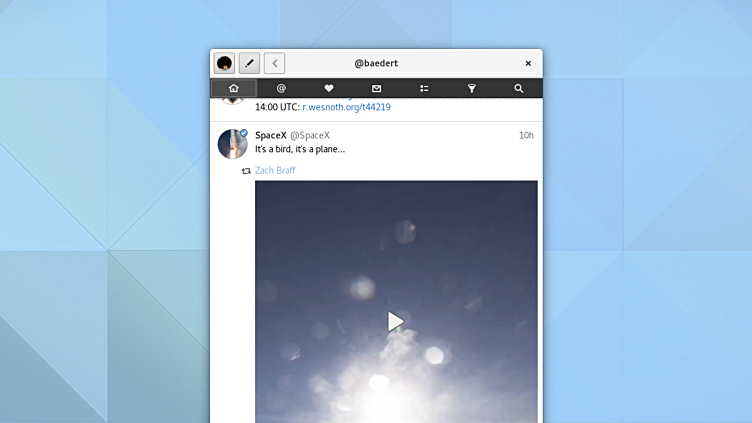Click the retweet icon beside Zach Braff

point(246,171)
